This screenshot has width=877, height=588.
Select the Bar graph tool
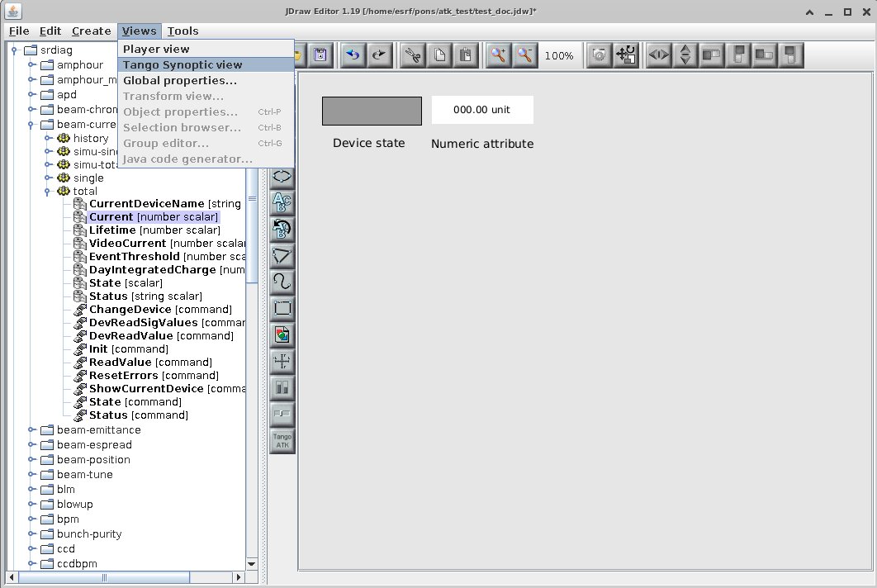[282, 387]
